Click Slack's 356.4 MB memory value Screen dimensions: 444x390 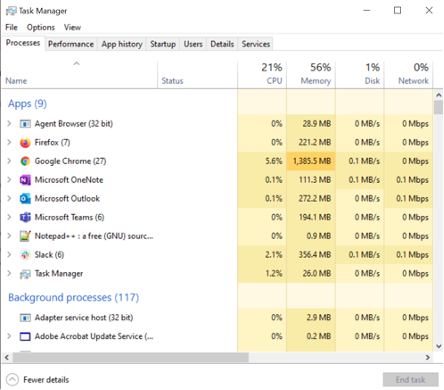(315, 255)
